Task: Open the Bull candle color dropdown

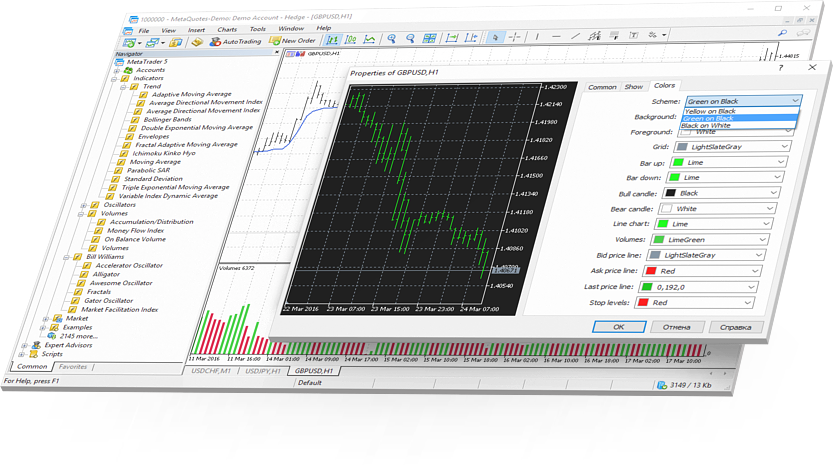Action: [721, 193]
